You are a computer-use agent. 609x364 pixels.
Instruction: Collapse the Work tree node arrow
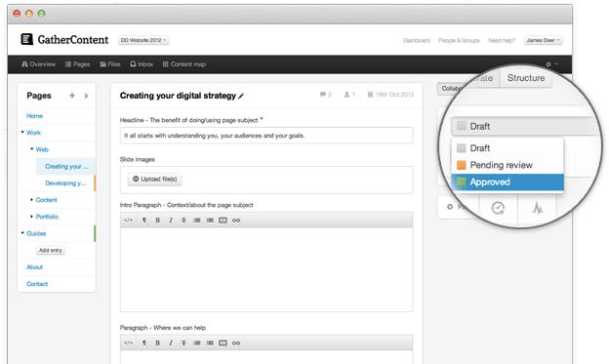22,132
